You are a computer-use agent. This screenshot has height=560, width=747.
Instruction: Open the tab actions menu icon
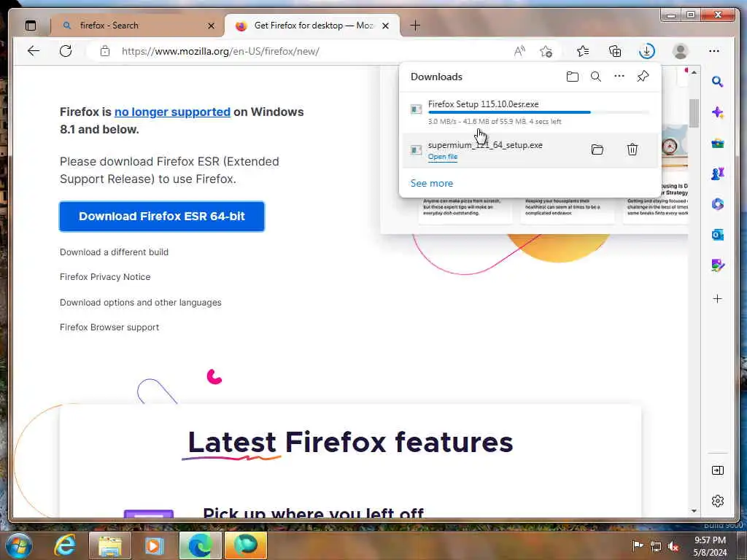[x=31, y=26]
